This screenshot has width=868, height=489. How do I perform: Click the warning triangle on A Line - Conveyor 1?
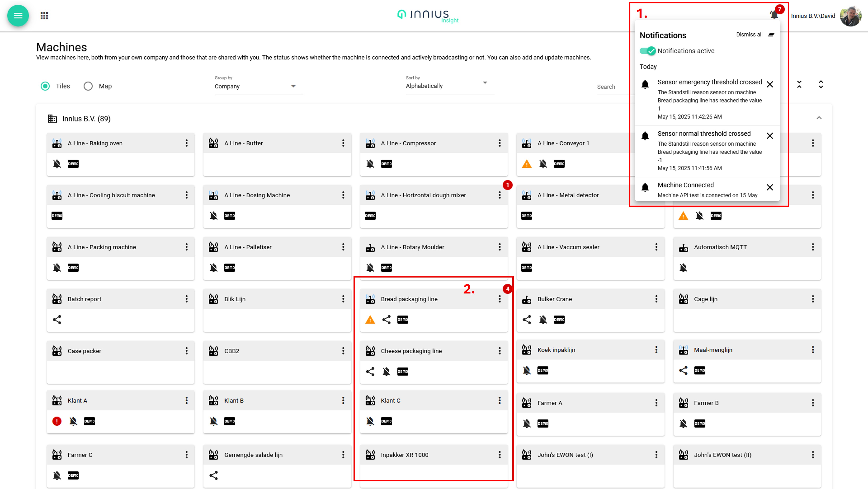[x=527, y=164]
